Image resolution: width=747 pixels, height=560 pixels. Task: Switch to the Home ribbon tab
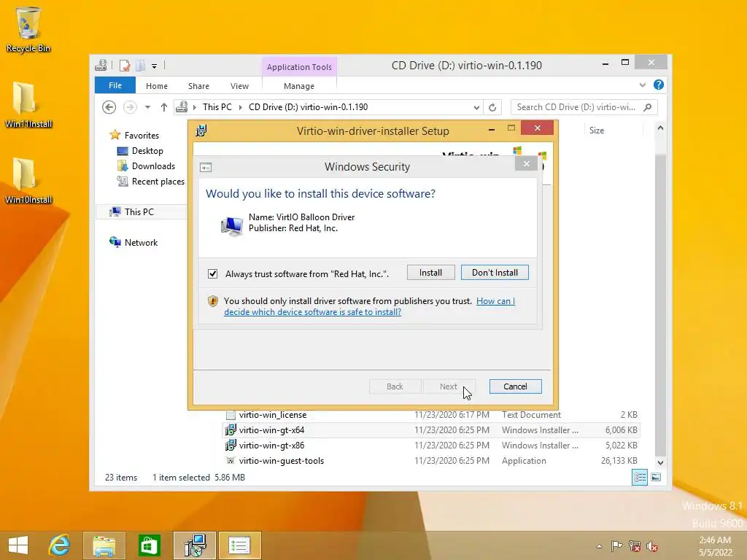[x=157, y=86]
